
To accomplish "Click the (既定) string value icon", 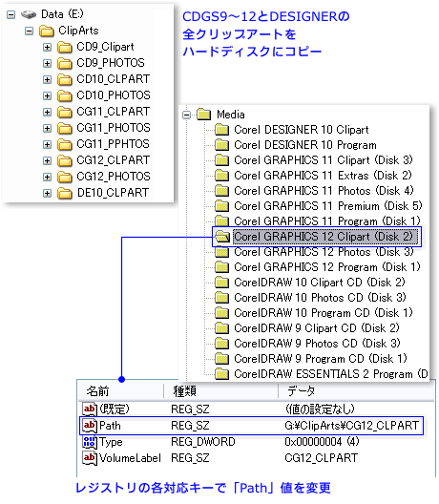I will pos(90,409).
